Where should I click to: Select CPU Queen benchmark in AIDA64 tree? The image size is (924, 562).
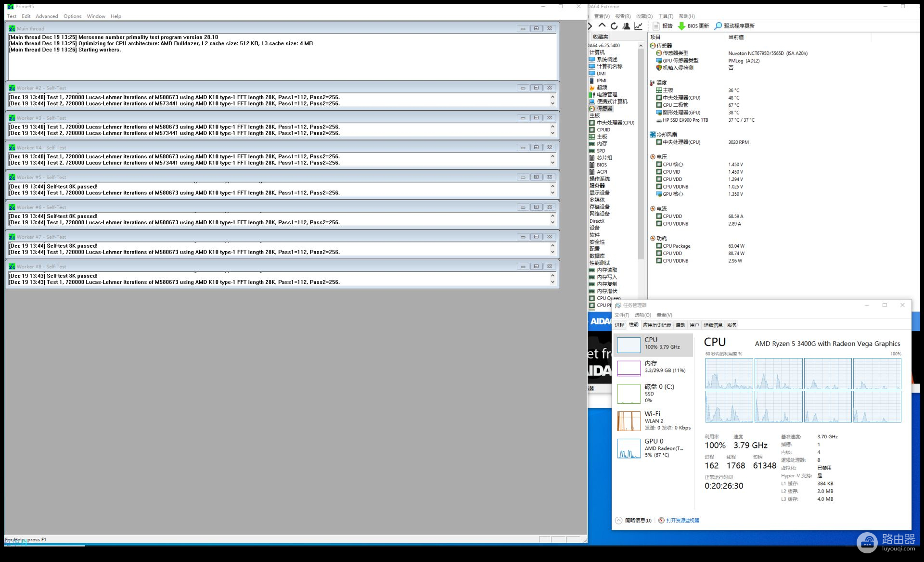point(609,298)
